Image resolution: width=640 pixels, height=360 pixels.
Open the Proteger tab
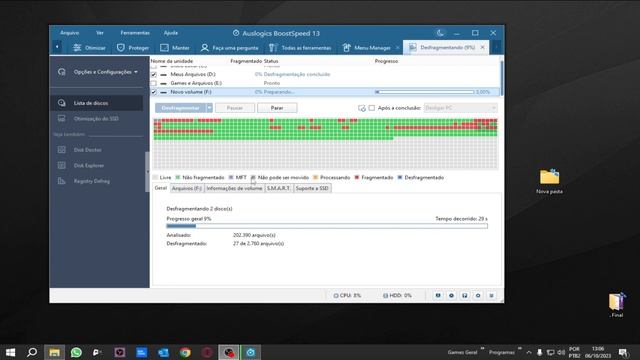coord(133,48)
